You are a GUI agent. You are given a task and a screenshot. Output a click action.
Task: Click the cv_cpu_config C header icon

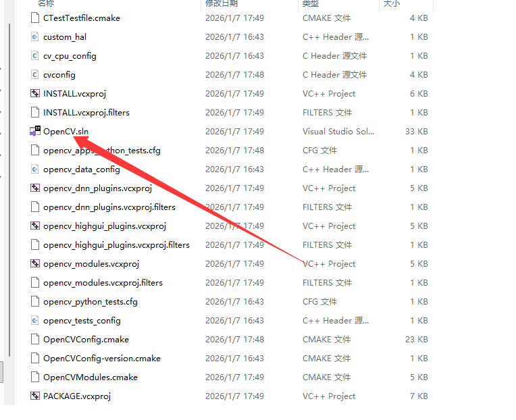point(35,55)
